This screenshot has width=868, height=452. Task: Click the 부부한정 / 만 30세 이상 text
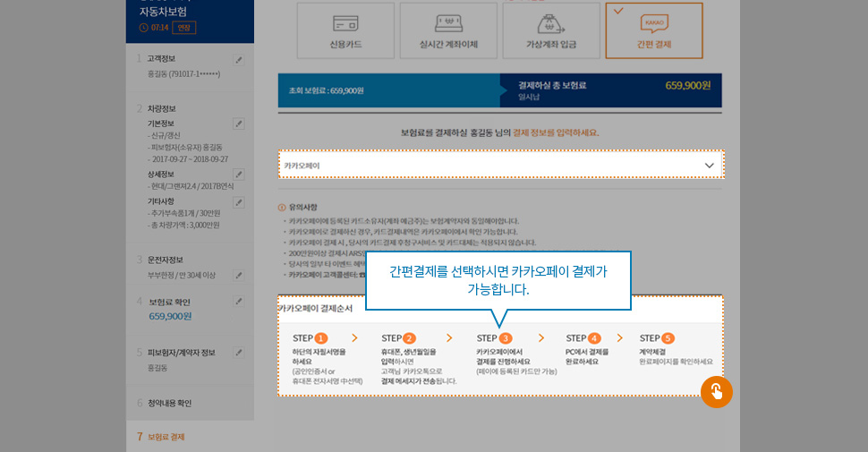click(181, 276)
